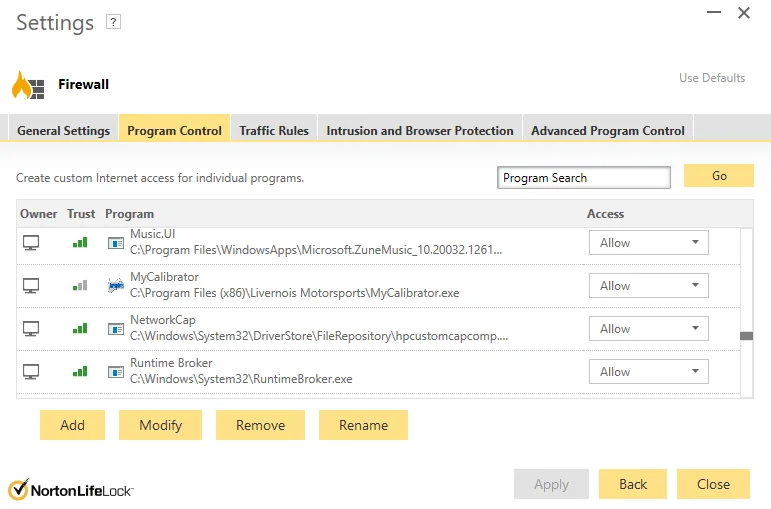The image size is (771, 509).
Task: Click trust level bars for NetworkCap
Action: click(x=80, y=328)
